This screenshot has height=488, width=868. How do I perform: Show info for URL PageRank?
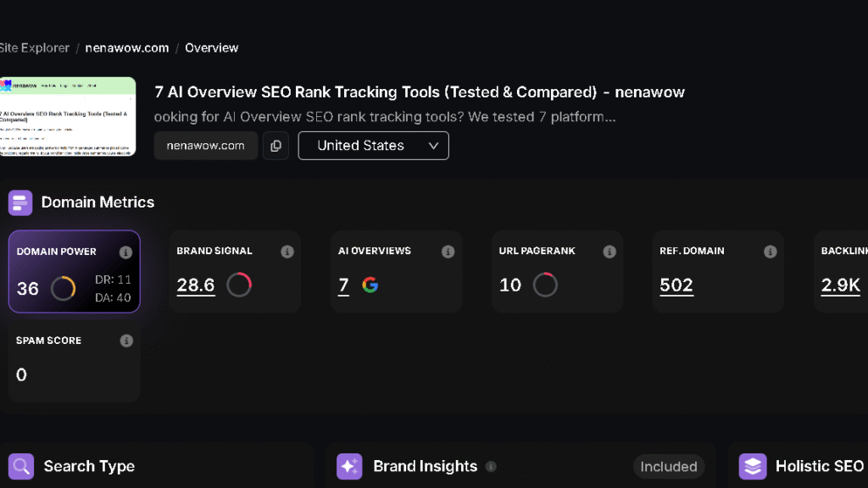tap(609, 252)
